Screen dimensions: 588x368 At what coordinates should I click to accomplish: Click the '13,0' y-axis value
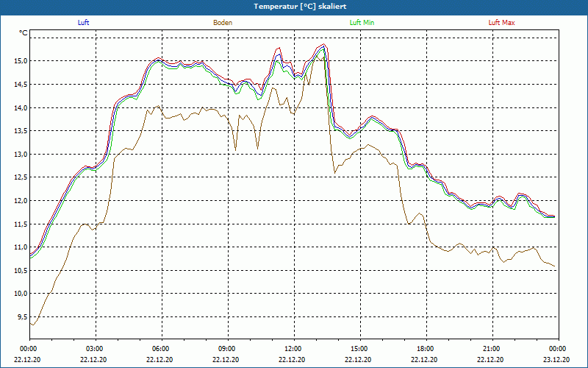[21, 155]
